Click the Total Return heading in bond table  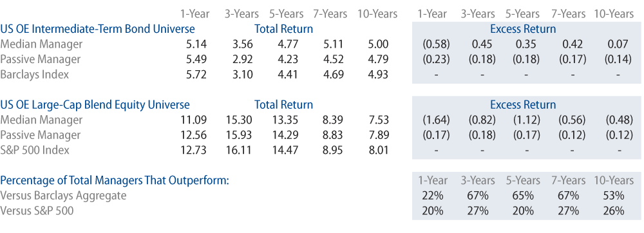(283, 29)
